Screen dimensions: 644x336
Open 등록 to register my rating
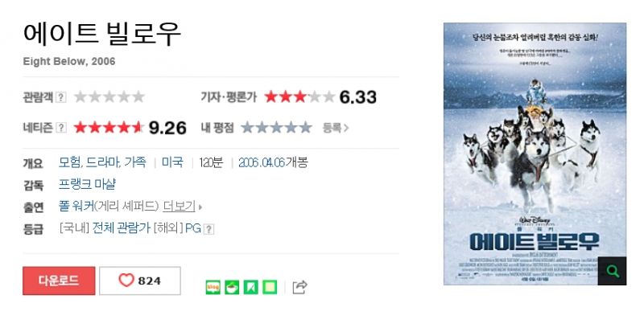click(336, 128)
